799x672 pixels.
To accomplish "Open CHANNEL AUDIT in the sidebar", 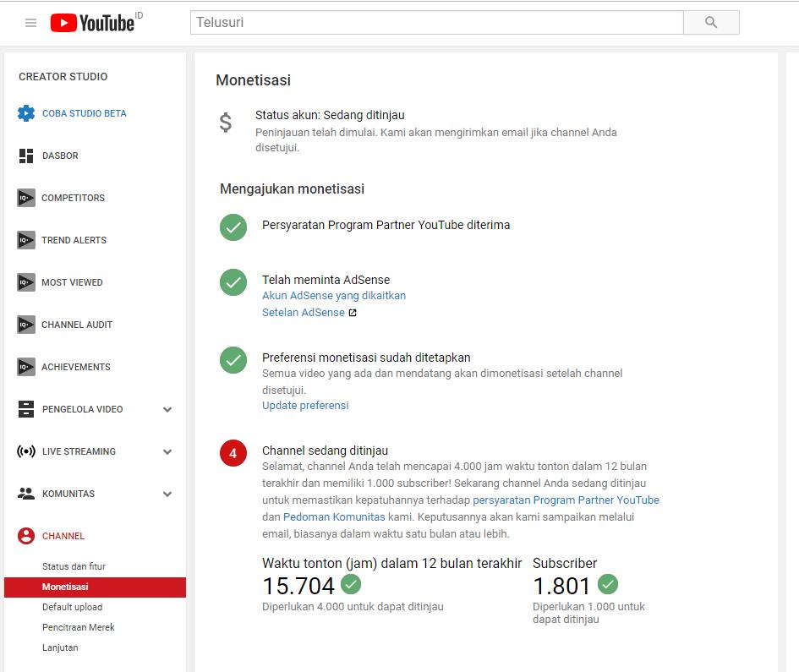I will (x=77, y=325).
